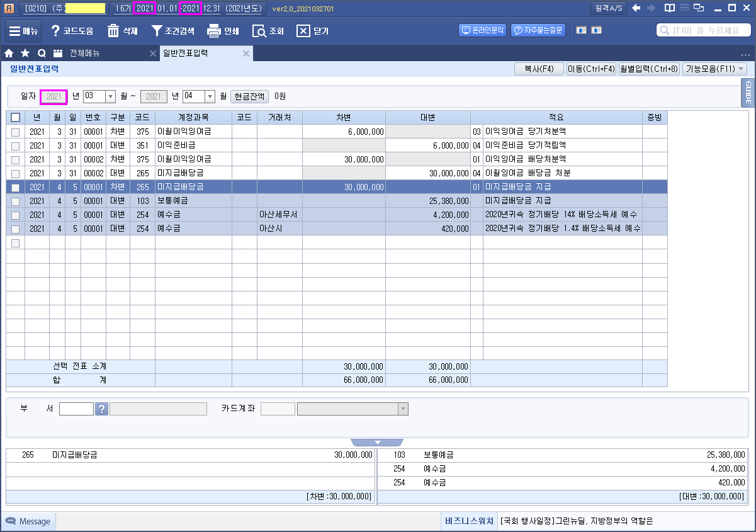
Task: Check the row for 이익준비금 6,000,000
Action: coord(15,146)
